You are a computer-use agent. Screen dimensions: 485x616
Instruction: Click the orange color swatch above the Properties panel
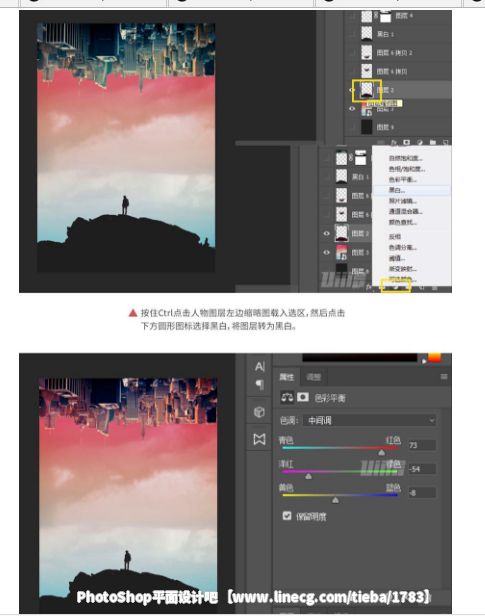tap(434, 357)
